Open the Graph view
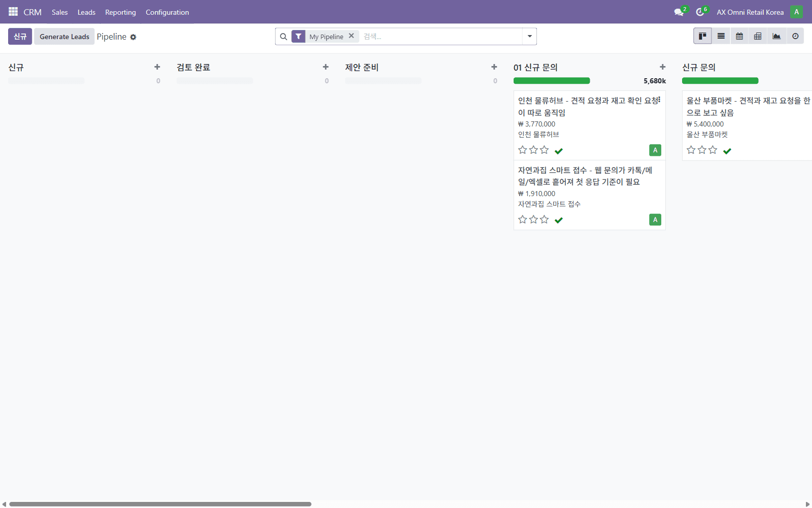Viewport: 812px width, 508px height. [x=776, y=36]
